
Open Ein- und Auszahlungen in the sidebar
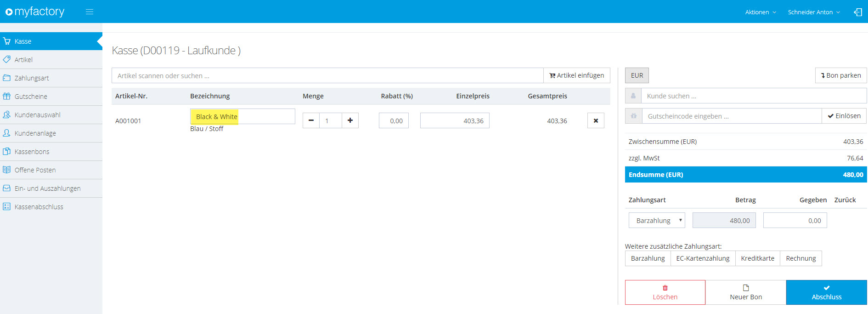[x=51, y=188]
